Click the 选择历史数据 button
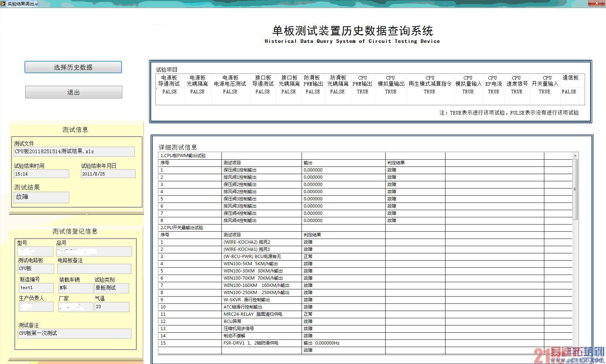Viewport: 606px width, 364px height. pos(73,67)
